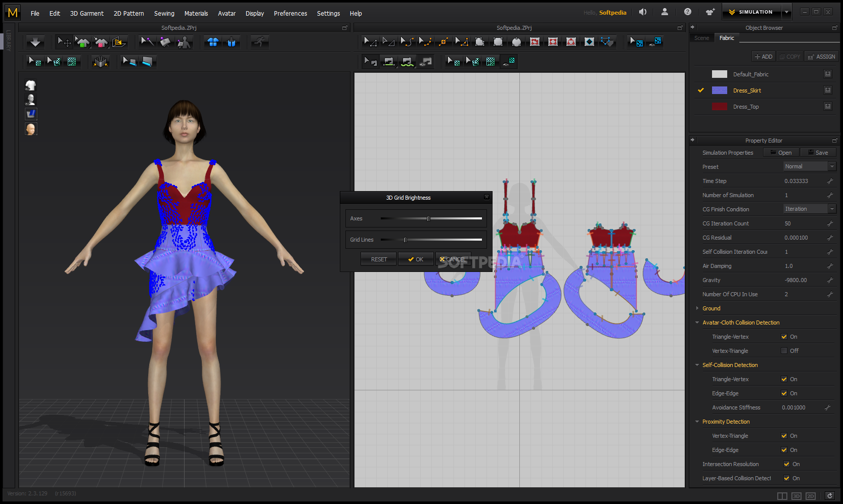The image size is (843, 504).
Task: Enable the Vertex-Triangle Off checkbox
Action: [x=784, y=351]
